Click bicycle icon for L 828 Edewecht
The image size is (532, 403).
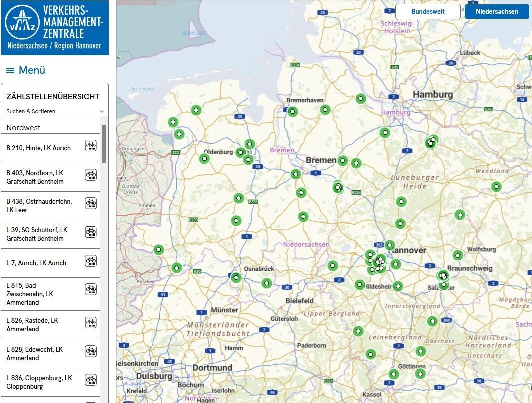coord(91,351)
